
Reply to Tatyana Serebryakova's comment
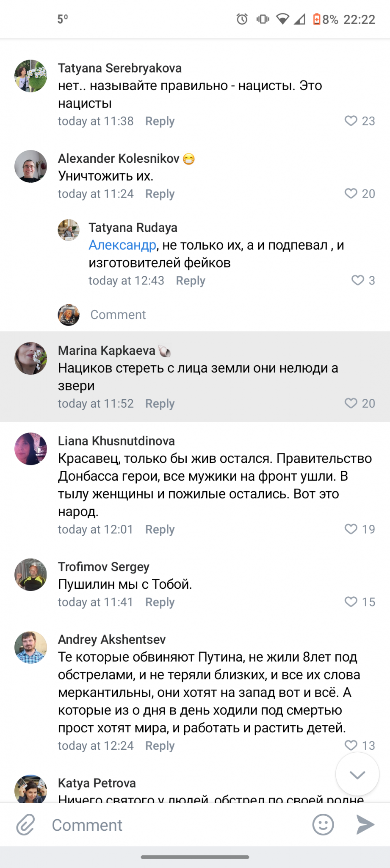160,121
